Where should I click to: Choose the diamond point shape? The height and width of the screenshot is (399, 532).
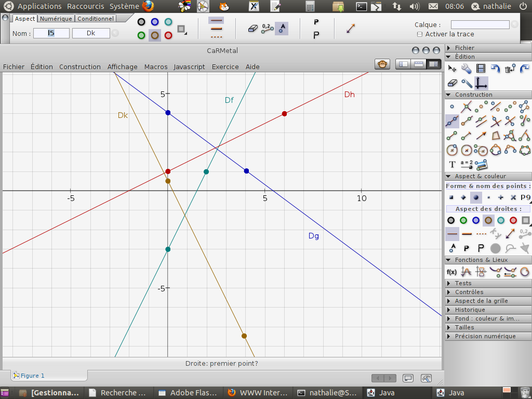(x=463, y=197)
